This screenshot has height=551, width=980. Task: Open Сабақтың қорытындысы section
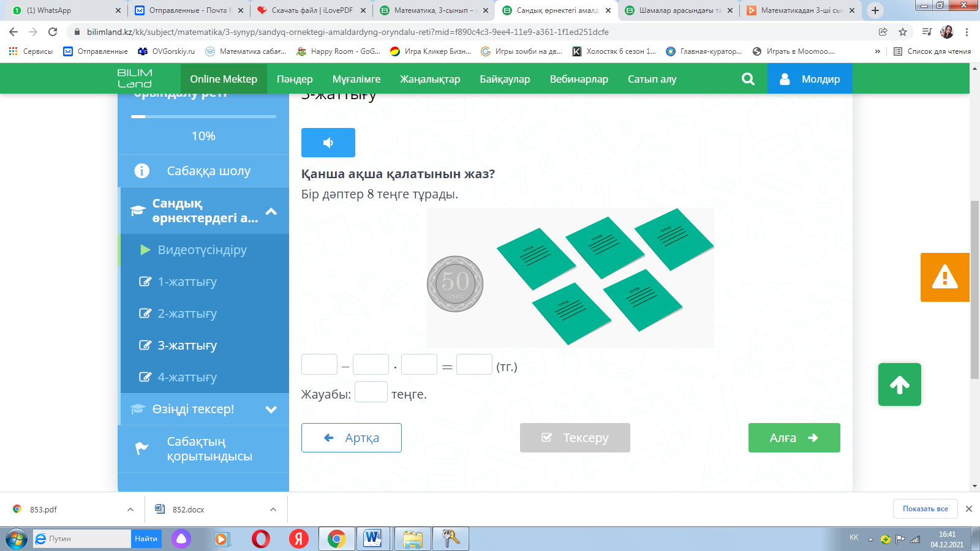pyautogui.click(x=203, y=449)
